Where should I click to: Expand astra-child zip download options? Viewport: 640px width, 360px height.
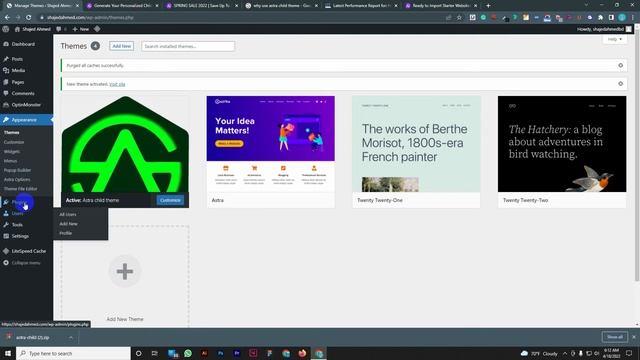pos(71,338)
